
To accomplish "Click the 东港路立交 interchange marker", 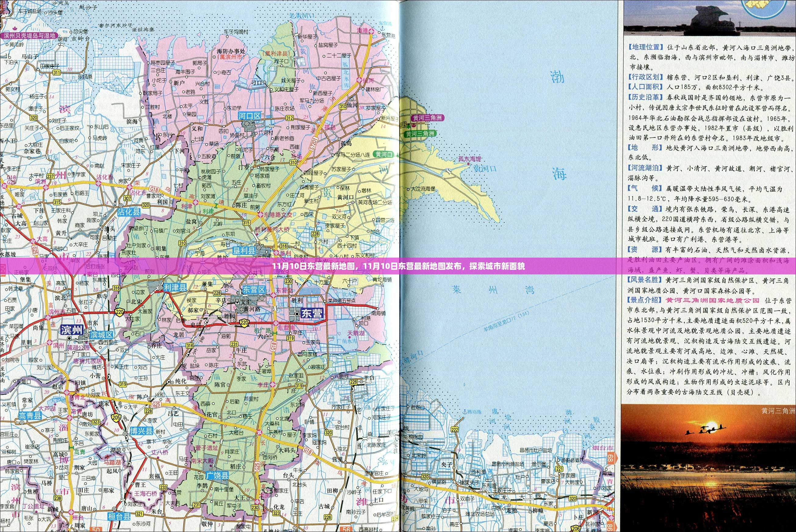I will [x=260, y=215].
